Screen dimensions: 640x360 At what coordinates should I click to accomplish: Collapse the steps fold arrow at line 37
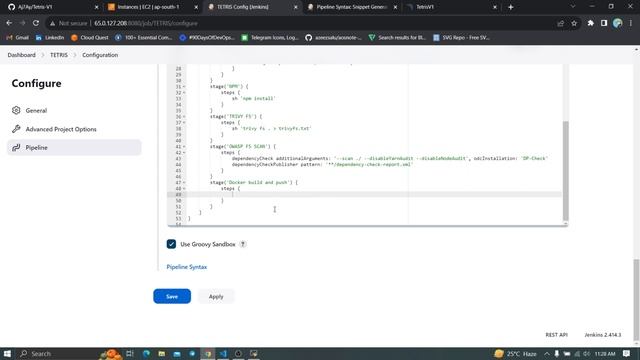(184, 122)
